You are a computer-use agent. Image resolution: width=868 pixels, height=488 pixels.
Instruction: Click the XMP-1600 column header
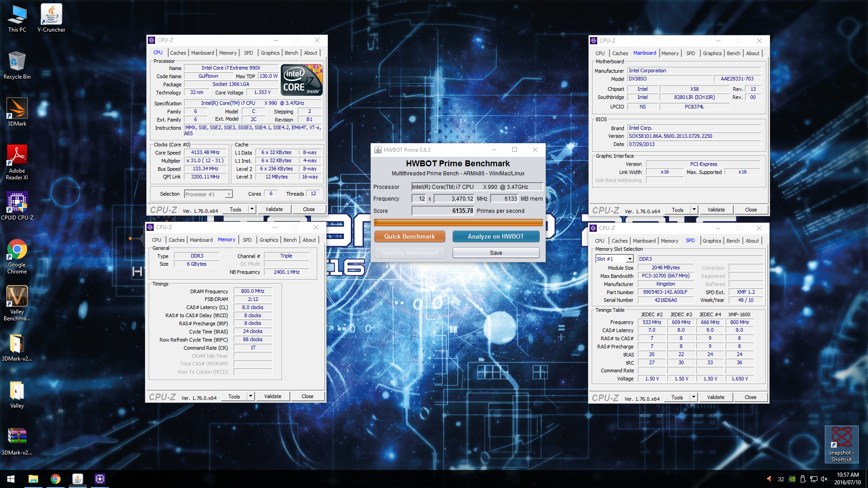pyautogui.click(x=739, y=314)
